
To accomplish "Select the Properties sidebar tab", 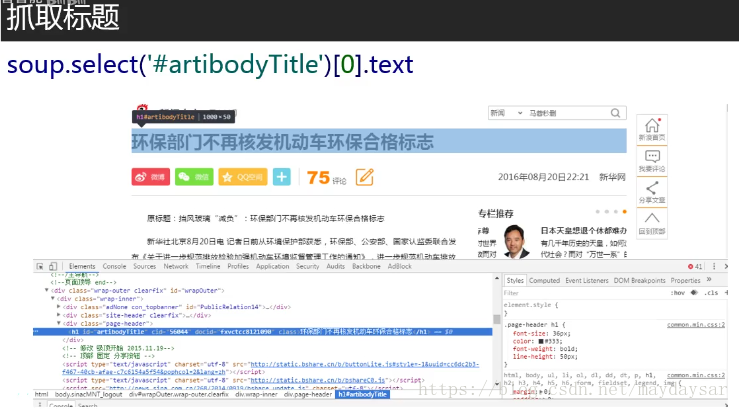I will [685, 280].
